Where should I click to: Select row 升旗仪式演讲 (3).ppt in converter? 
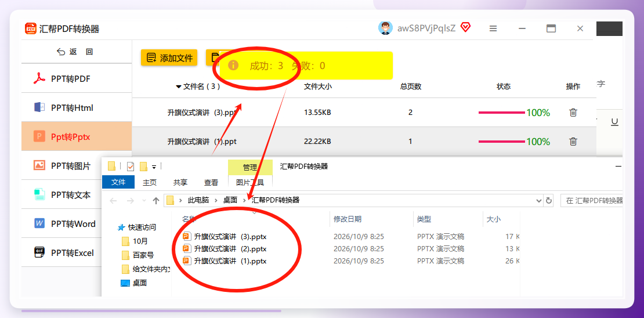(364, 112)
